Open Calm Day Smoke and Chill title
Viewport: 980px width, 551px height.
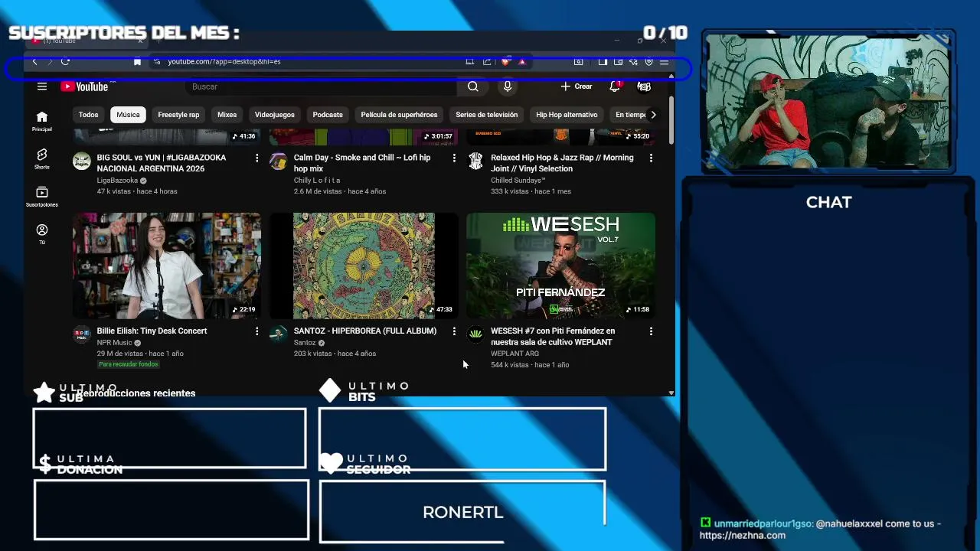[x=362, y=163]
